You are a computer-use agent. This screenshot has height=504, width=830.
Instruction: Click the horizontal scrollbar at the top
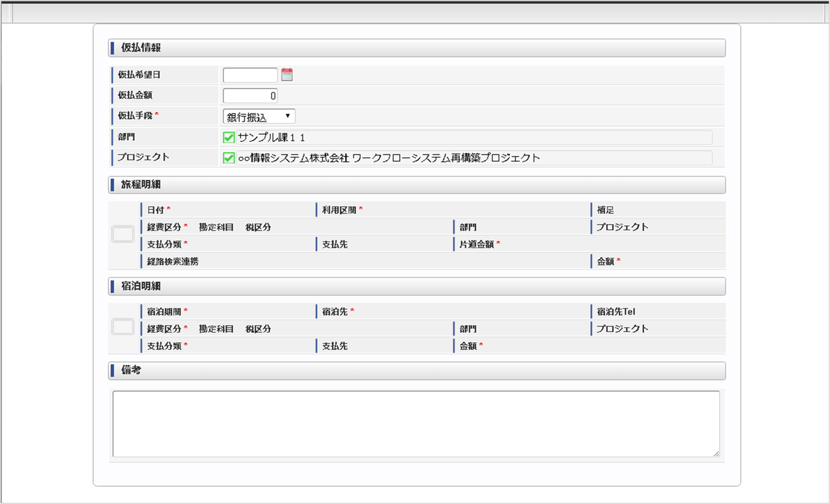[415, 11]
